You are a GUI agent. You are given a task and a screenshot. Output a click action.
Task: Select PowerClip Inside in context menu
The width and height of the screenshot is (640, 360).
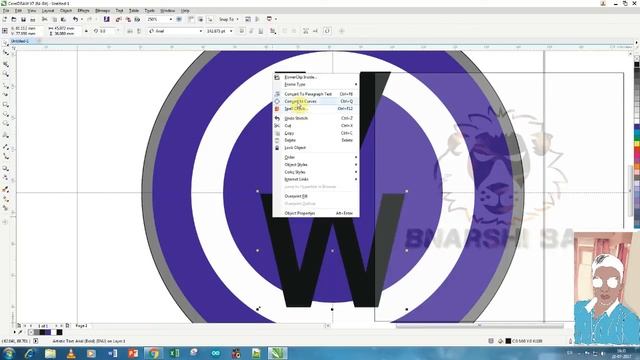pos(316,77)
